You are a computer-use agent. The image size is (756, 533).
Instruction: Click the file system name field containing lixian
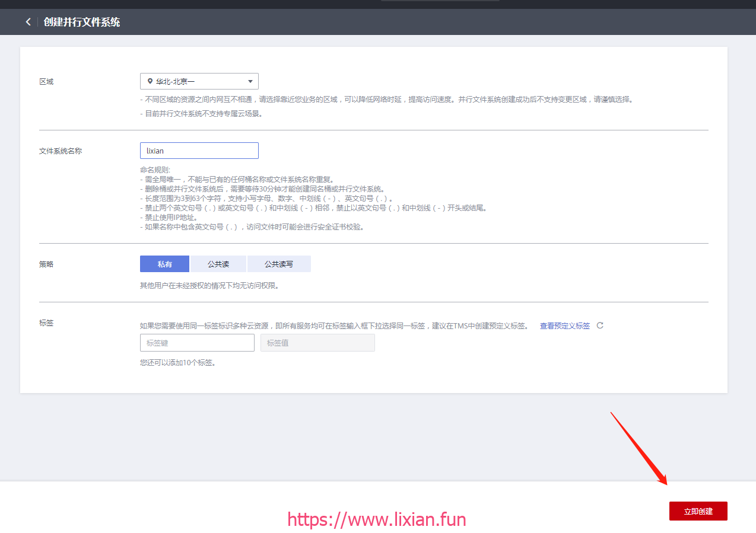[x=199, y=151]
